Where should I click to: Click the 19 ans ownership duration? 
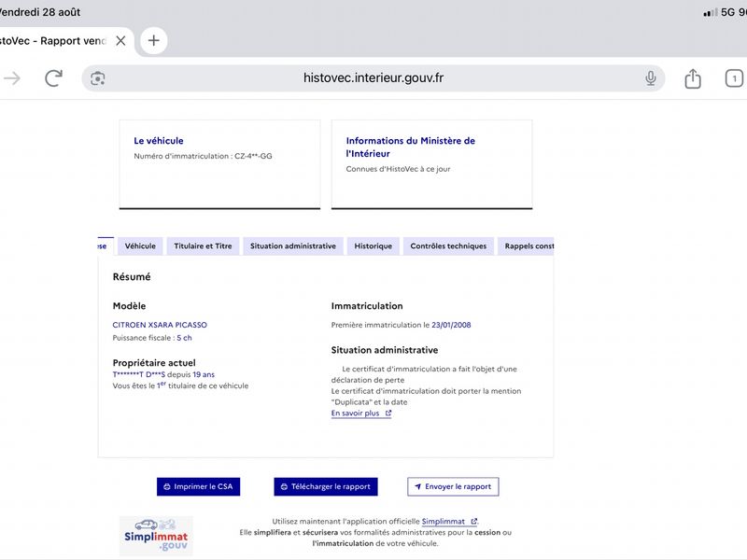(204, 374)
